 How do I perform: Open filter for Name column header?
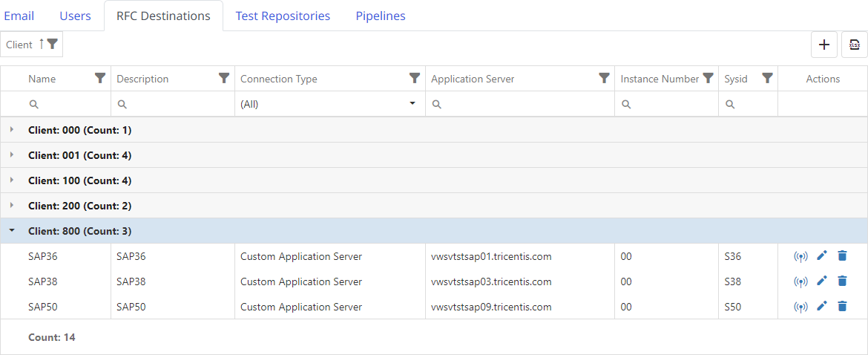(100, 79)
